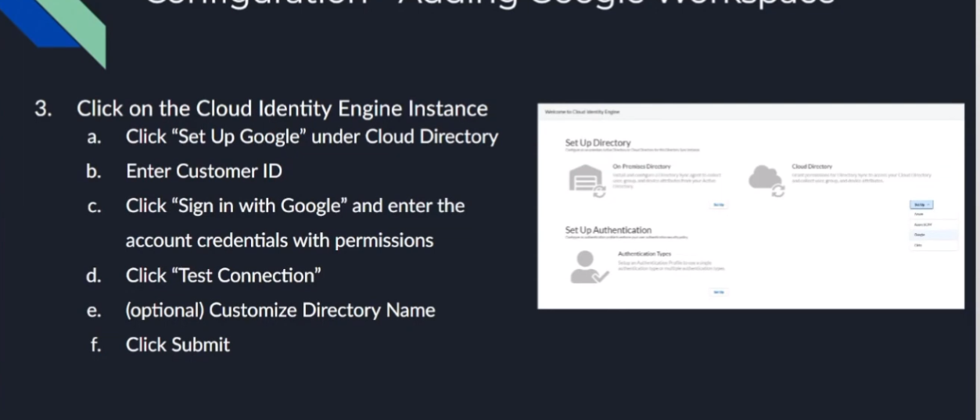Click the line 'Click "Sign in with Google" and enter the'
This screenshot has width=980, height=420.
295,206
